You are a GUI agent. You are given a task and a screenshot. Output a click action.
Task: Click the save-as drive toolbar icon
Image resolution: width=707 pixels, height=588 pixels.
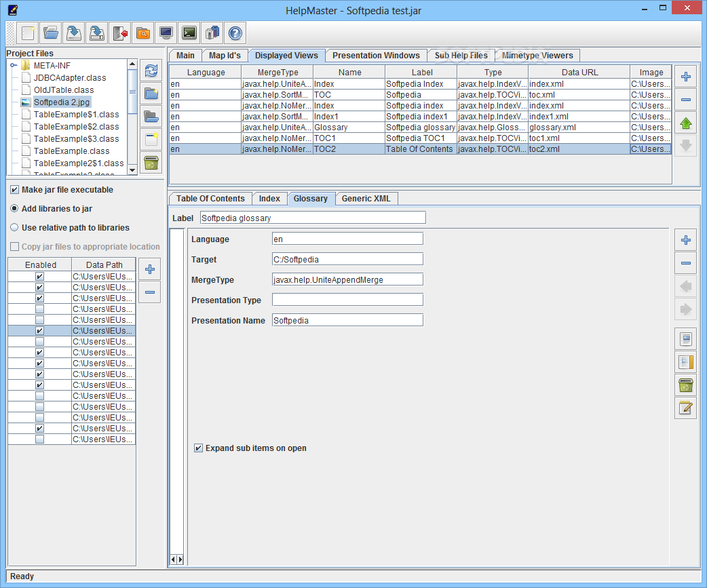point(97,33)
